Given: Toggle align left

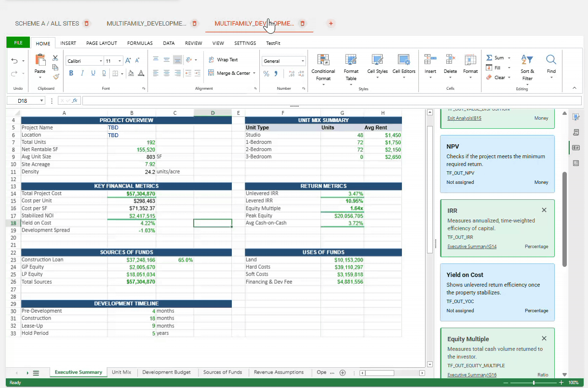Looking at the screenshot, I should coord(156,73).
